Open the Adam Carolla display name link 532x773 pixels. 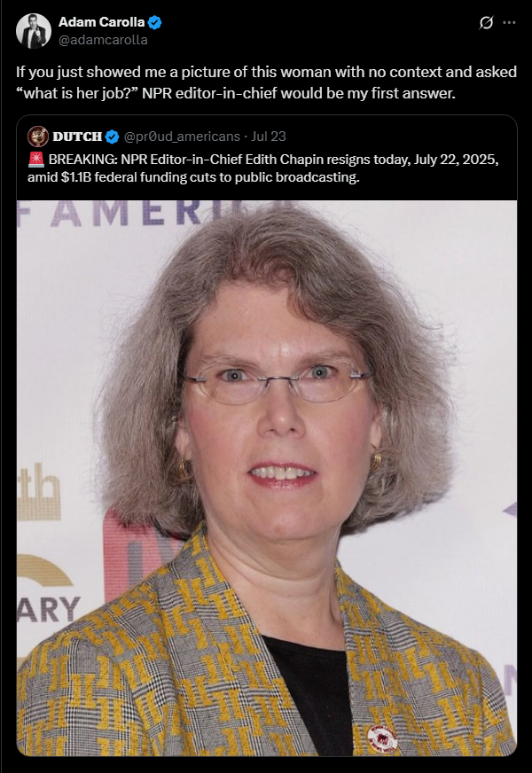click(102, 22)
